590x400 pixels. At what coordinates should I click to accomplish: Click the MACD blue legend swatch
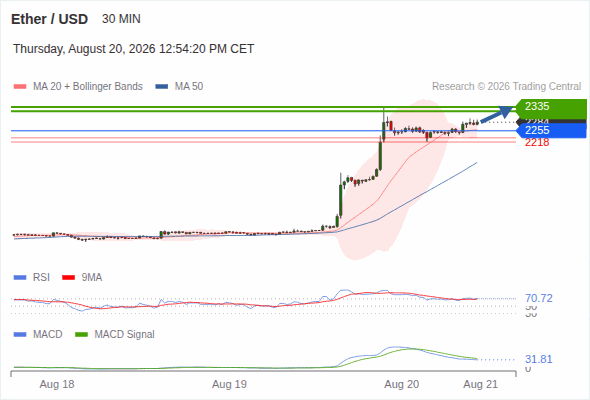tap(20, 335)
